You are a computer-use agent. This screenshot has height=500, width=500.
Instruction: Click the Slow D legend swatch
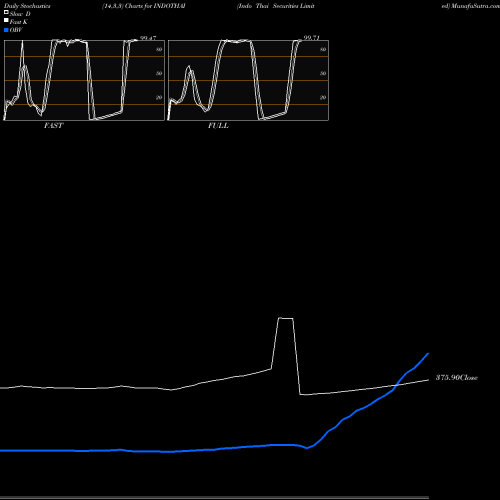[6, 13]
